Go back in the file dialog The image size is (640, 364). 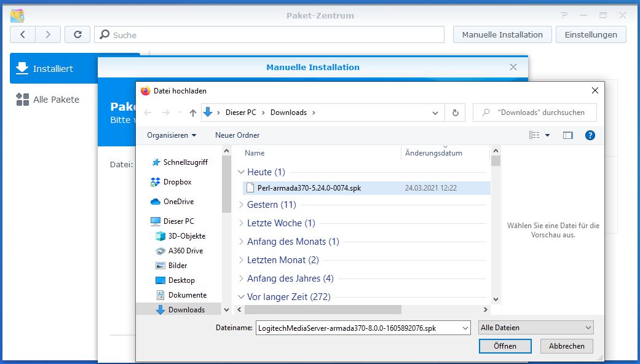(148, 113)
